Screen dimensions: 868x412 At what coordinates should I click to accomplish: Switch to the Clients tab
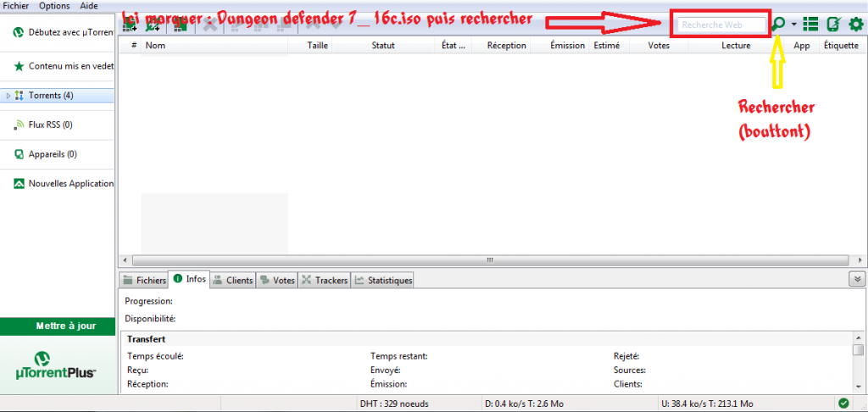233,281
